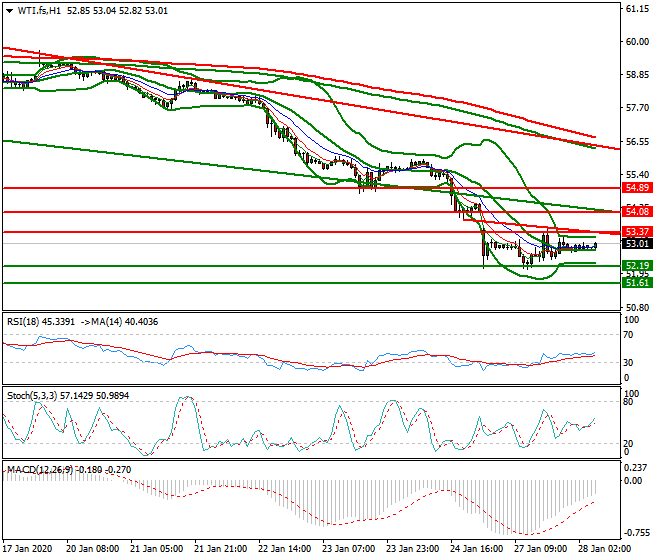This screenshot has width=660, height=560.
Task: Click the 21 Jan 21:00 time label
Action: [x=220, y=549]
